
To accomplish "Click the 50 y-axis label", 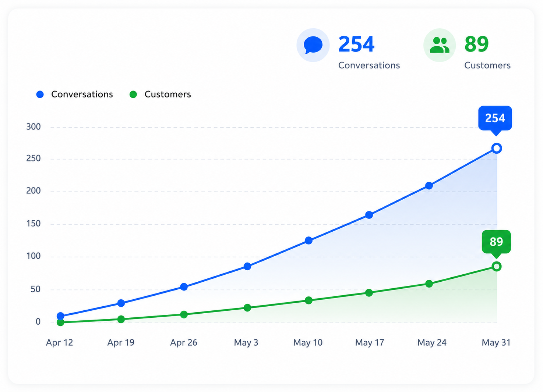I will [36, 289].
